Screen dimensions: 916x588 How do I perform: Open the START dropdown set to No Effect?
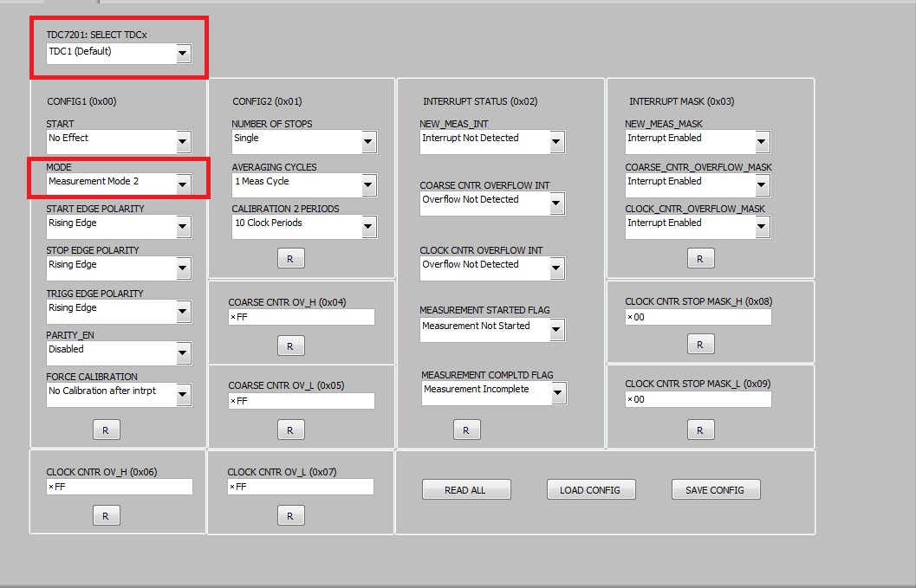pyautogui.click(x=182, y=142)
